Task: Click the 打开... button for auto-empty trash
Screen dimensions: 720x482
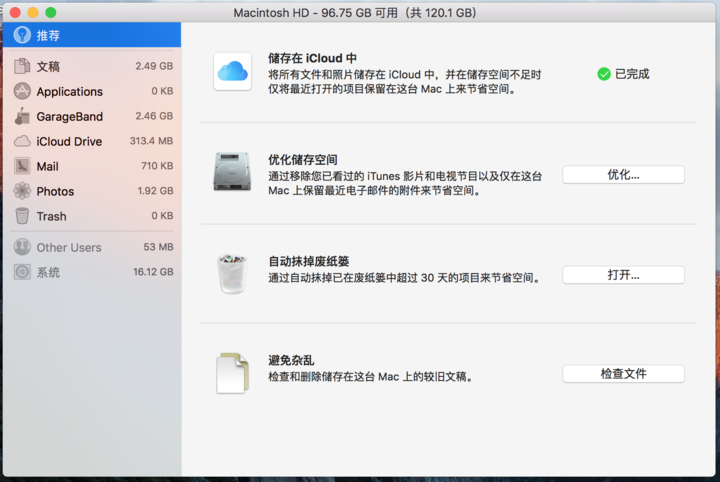Action: pyautogui.click(x=623, y=275)
